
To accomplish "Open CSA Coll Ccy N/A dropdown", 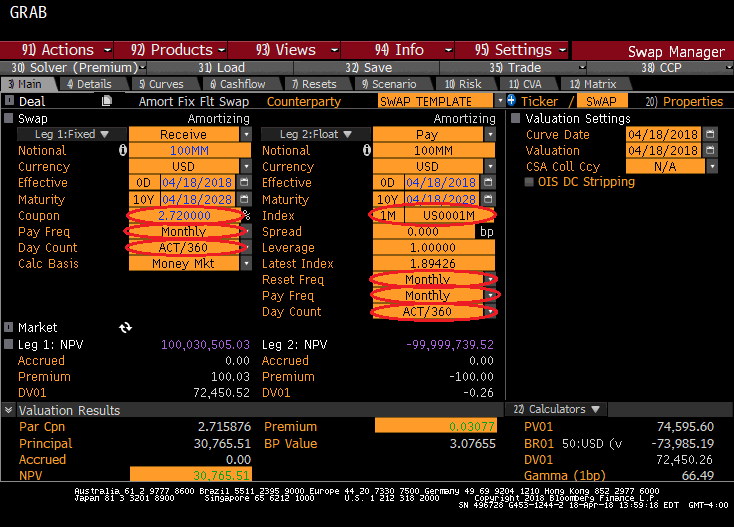I will (x=712, y=166).
